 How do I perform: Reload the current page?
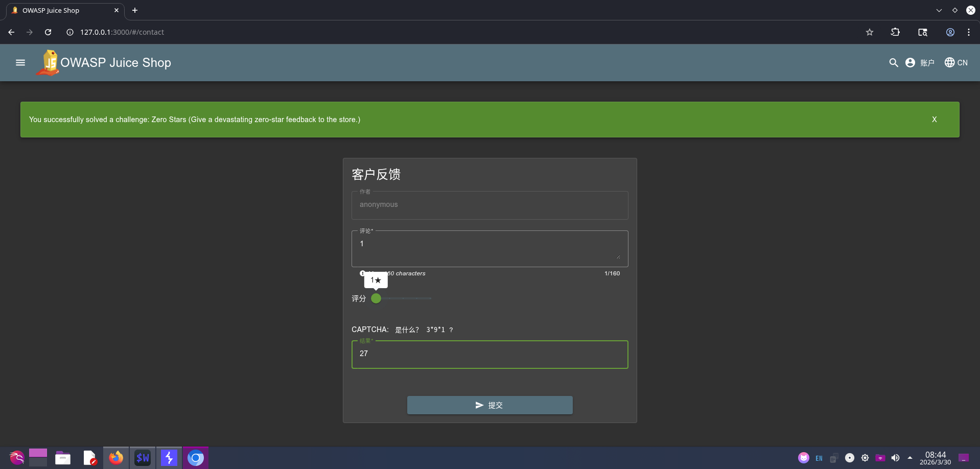48,32
